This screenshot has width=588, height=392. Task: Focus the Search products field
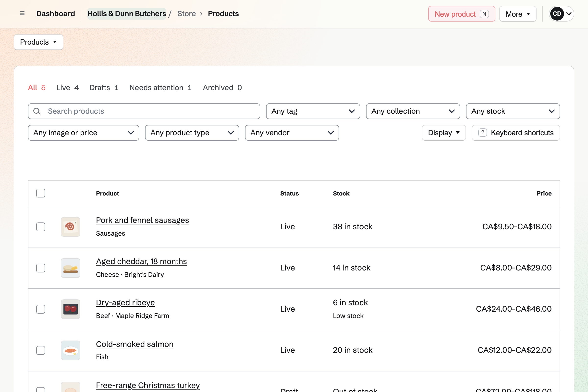point(144,111)
